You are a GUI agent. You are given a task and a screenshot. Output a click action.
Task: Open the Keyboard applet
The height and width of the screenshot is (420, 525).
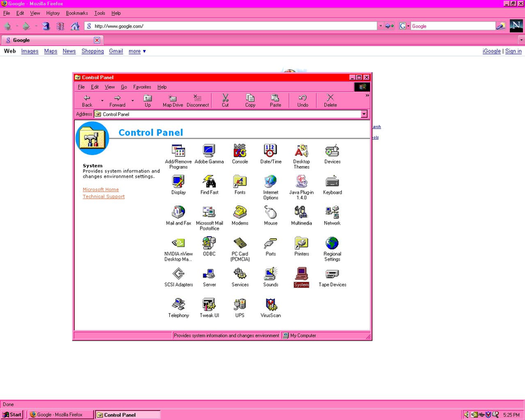coord(332,185)
